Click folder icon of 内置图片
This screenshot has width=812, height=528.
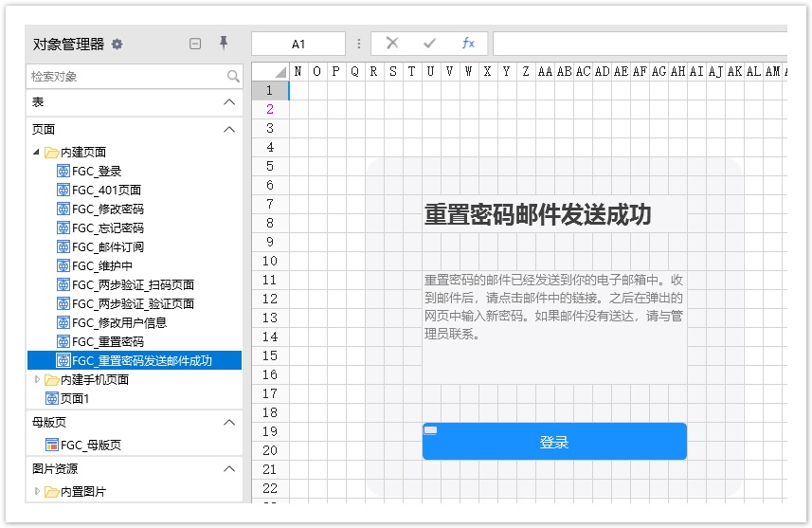(x=51, y=491)
